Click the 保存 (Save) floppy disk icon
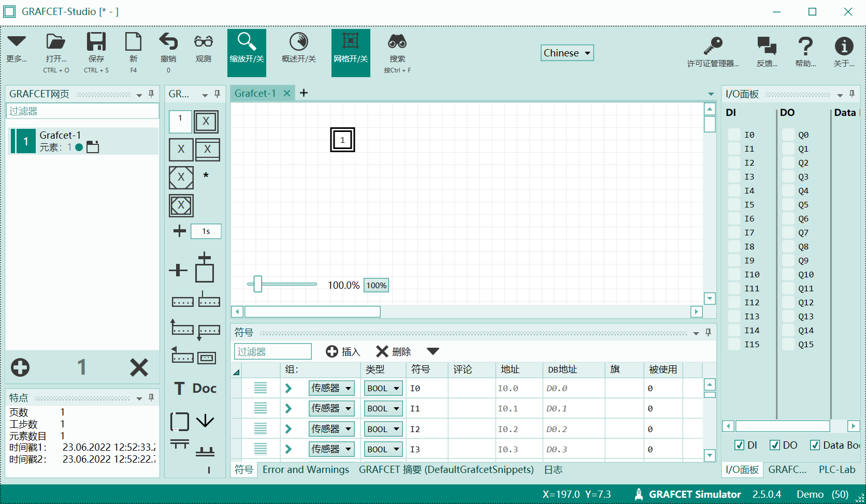The image size is (866, 504). pyautogui.click(x=96, y=41)
